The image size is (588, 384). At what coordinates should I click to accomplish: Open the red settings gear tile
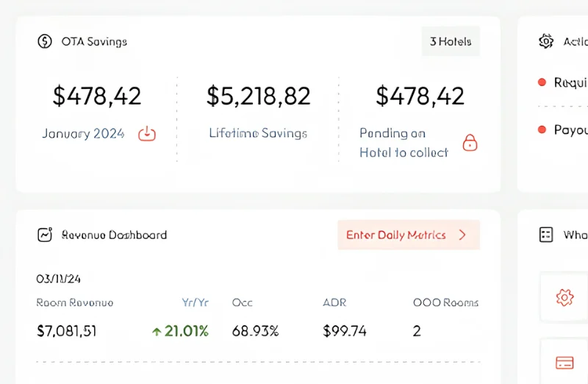tap(564, 297)
